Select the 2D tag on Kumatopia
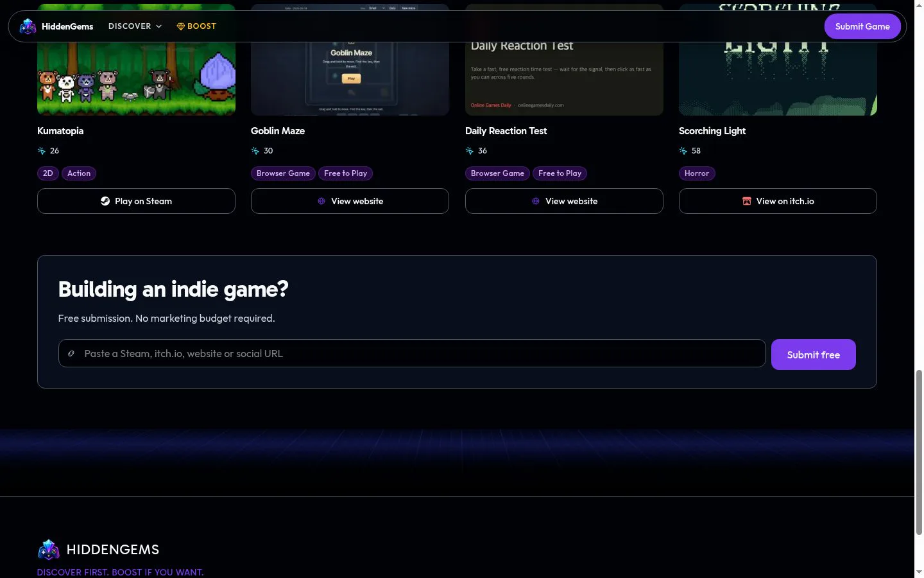 pyautogui.click(x=48, y=173)
